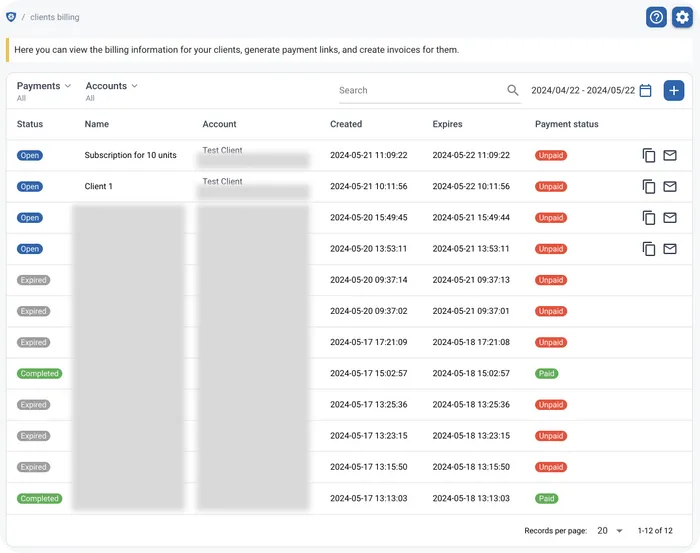
Task: Select the Subscription for 10 units name
Action: coord(130,155)
